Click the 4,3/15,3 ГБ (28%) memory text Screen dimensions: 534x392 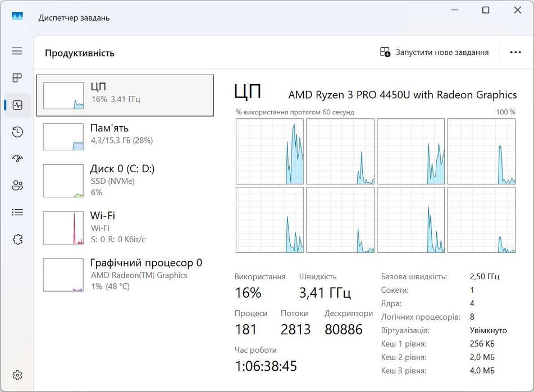coord(122,140)
